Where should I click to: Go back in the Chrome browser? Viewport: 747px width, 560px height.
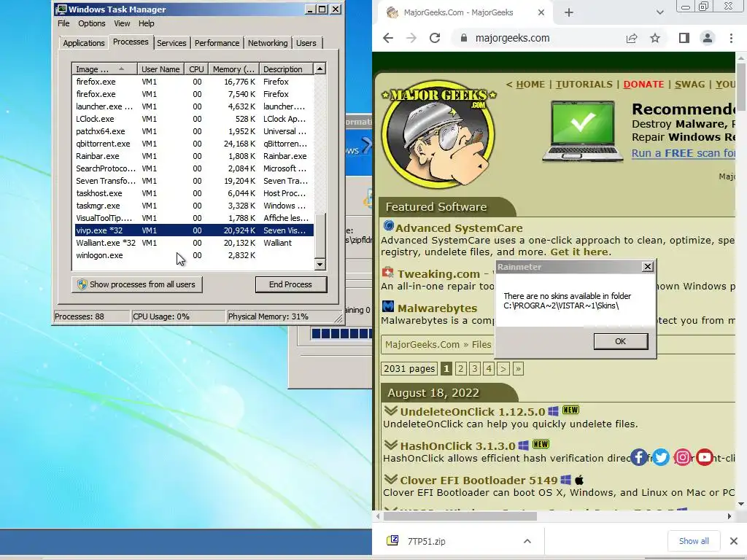coord(388,38)
